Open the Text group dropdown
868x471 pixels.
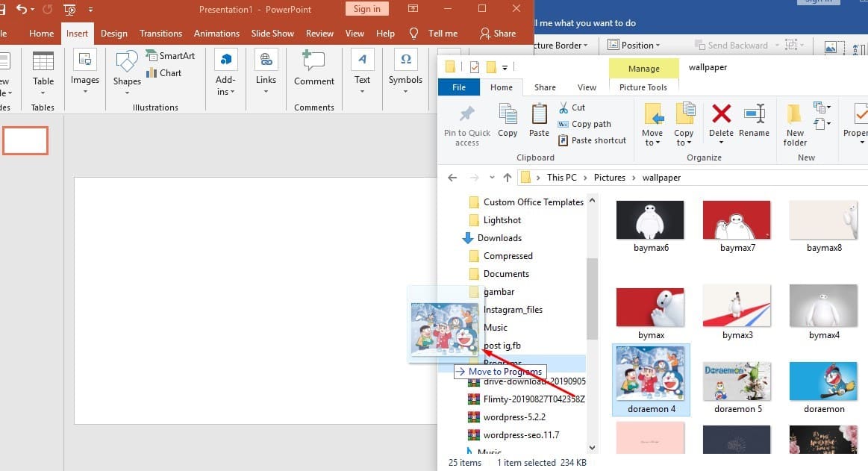[362, 72]
